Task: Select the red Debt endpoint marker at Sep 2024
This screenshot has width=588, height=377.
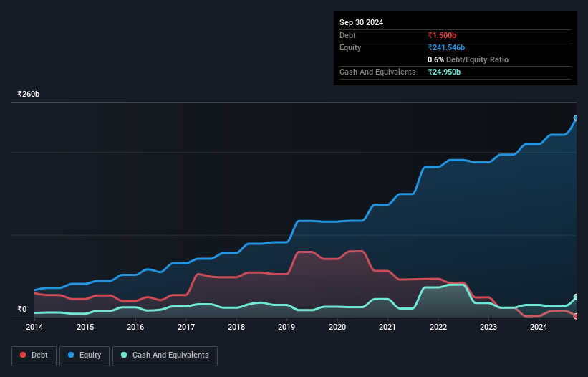Action: tap(576, 316)
